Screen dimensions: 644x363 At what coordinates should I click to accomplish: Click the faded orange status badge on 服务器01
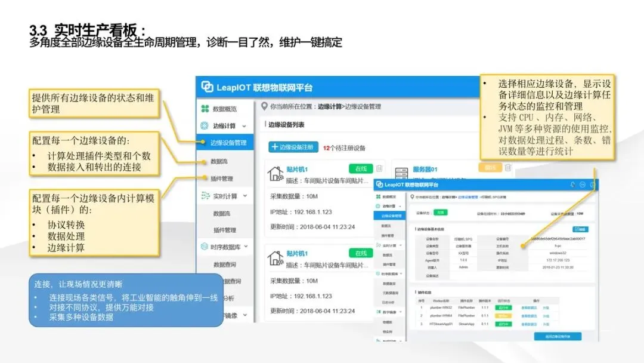pos(490,167)
